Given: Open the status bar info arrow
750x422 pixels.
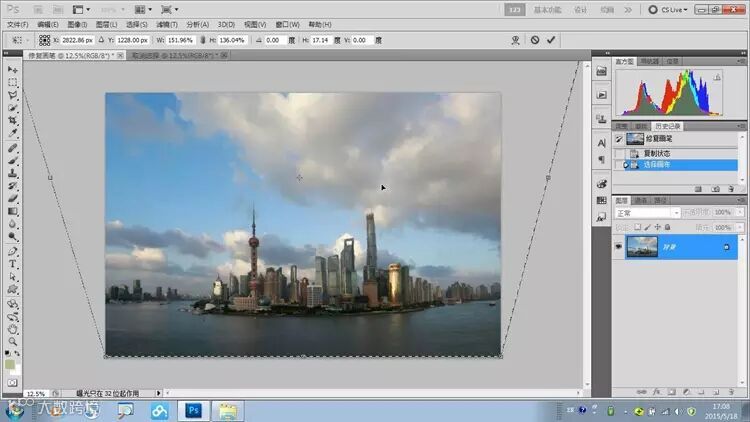Looking at the screenshot, I should click(158, 393).
